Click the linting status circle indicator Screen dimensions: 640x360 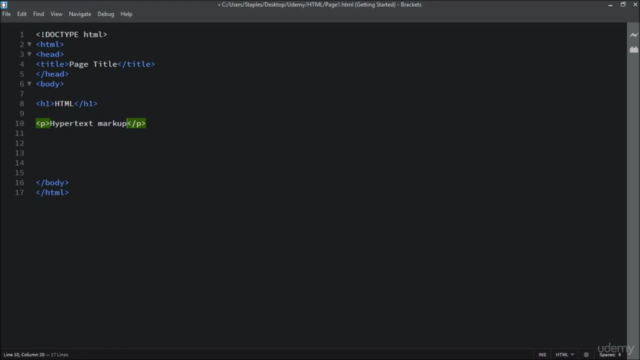click(586, 355)
